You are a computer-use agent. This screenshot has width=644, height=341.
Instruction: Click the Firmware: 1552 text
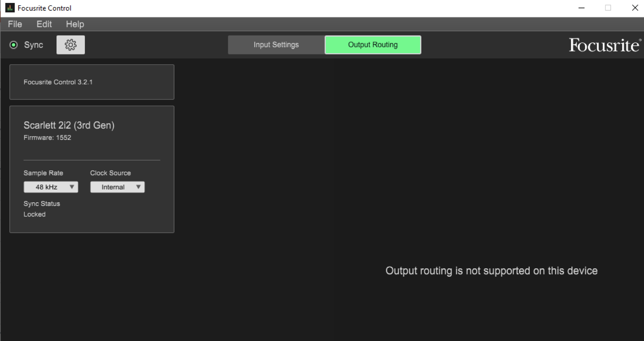coord(47,137)
